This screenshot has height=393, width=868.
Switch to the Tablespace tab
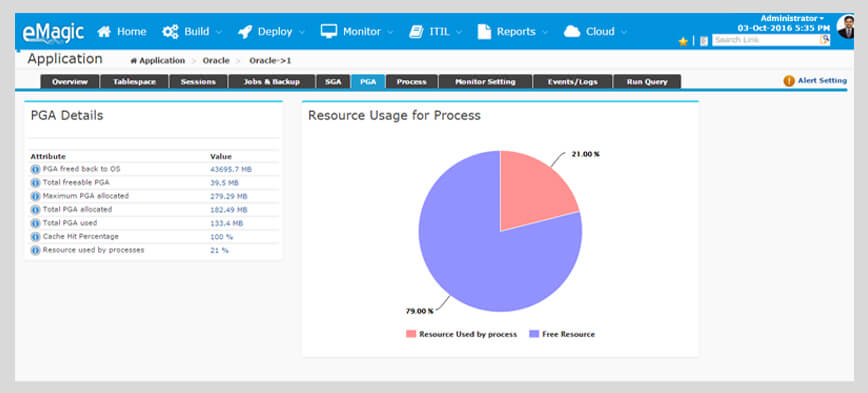tap(135, 82)
